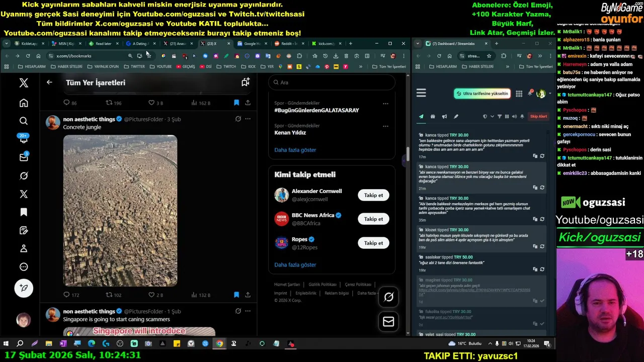Open the Concrete jungle aerial image
Screen dimensions: 644x362
(x=120, y=211)
